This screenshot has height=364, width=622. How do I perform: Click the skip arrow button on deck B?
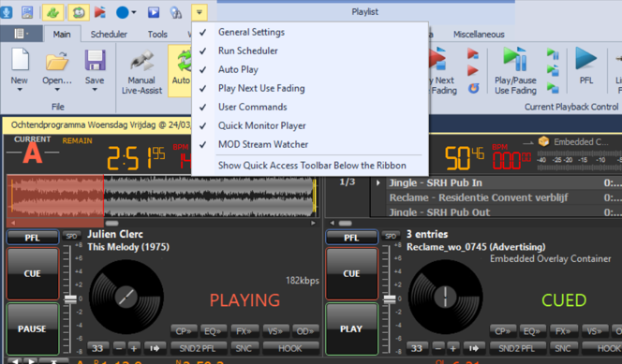click(x=474, y=348)
